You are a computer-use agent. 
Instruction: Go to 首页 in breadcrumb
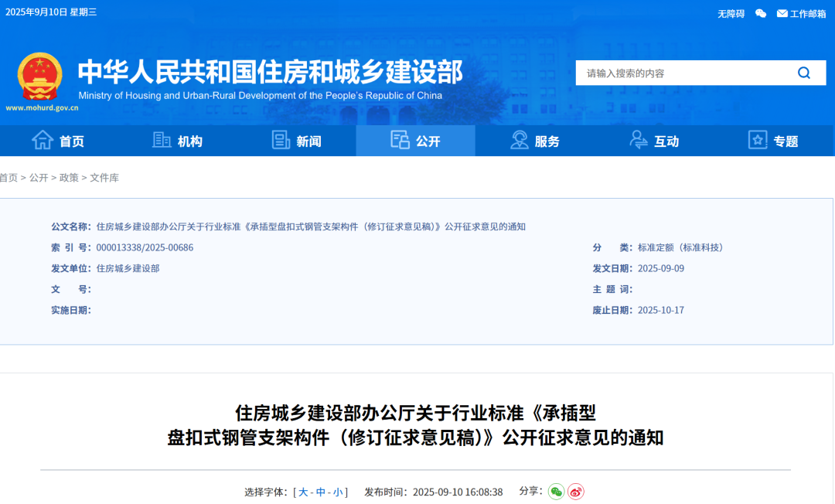[x=9, y=178]
